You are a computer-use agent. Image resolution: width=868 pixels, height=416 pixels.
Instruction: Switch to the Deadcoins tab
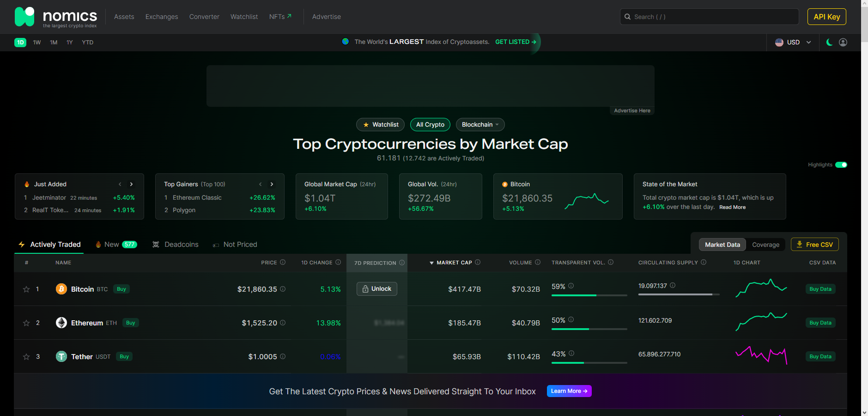(x=176, y=245)
